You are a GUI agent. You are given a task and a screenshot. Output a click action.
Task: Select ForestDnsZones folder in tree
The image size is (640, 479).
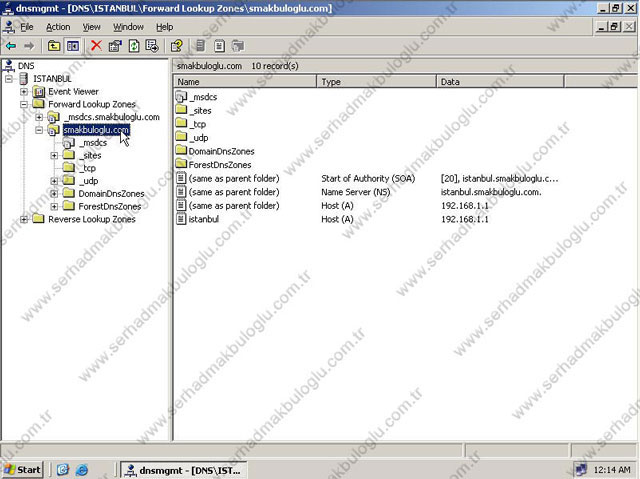pyautogui.click(x=110, y=206)
